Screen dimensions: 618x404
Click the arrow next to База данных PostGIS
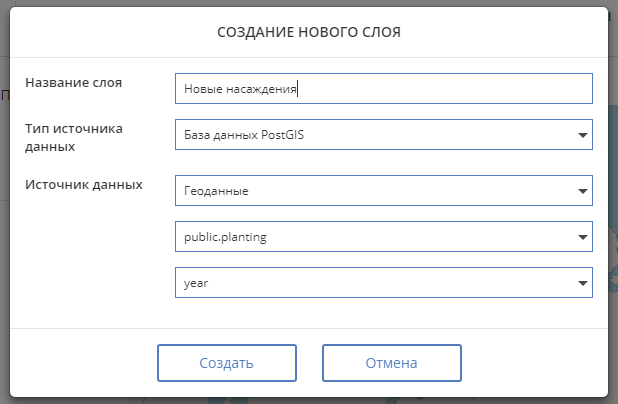[x=582, y=135]
